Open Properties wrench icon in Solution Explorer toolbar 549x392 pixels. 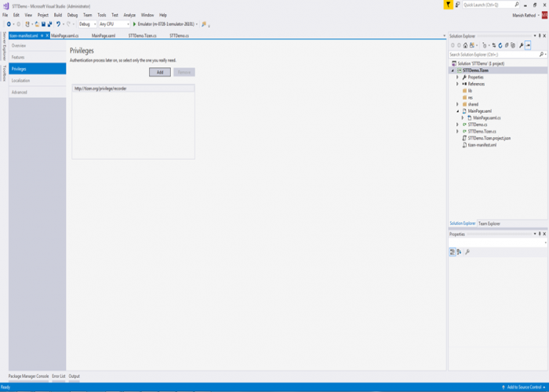click(x=521, y=45)
